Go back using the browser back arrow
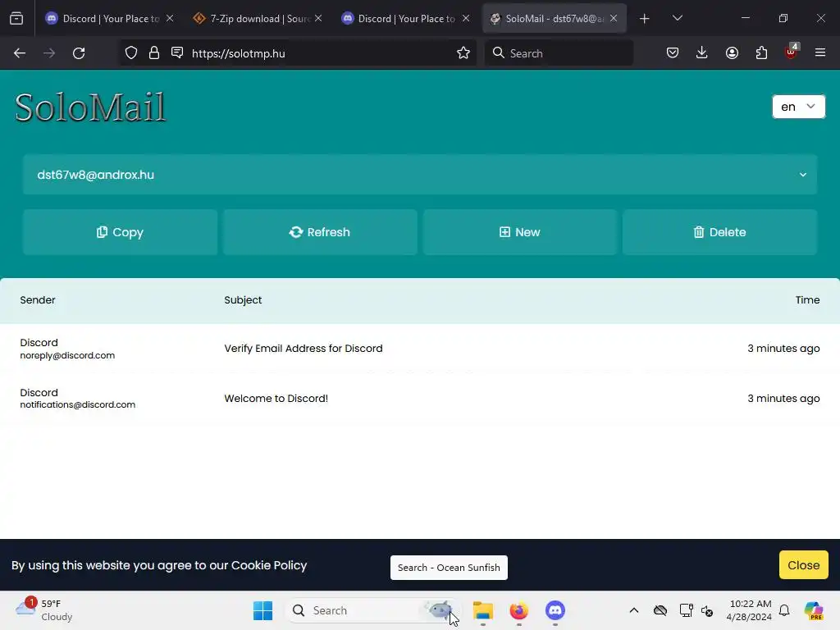840x630 pixels. tap(20, 53)
